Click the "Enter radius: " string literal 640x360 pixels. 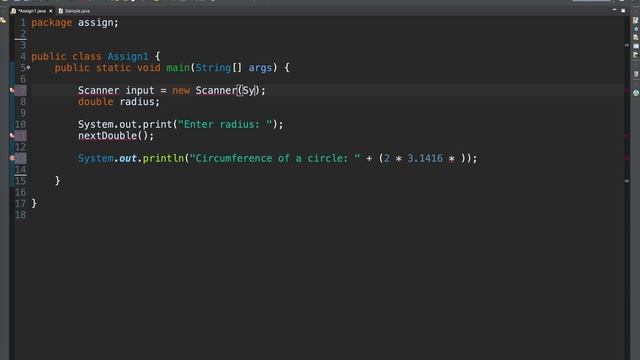point(225,124)
